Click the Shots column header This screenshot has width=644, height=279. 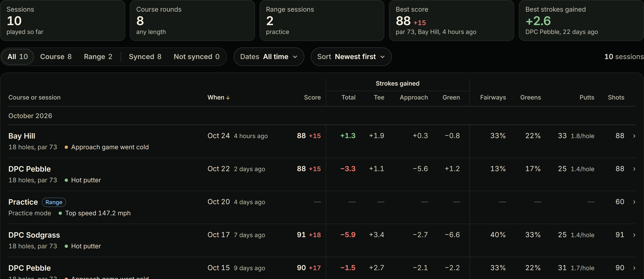[616, 97]
